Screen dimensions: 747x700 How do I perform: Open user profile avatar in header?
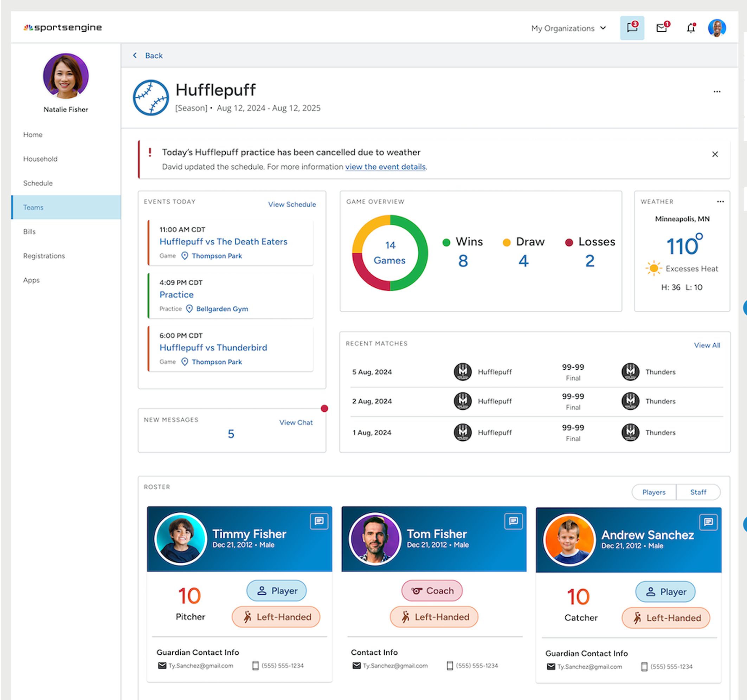tap(716, 28)
